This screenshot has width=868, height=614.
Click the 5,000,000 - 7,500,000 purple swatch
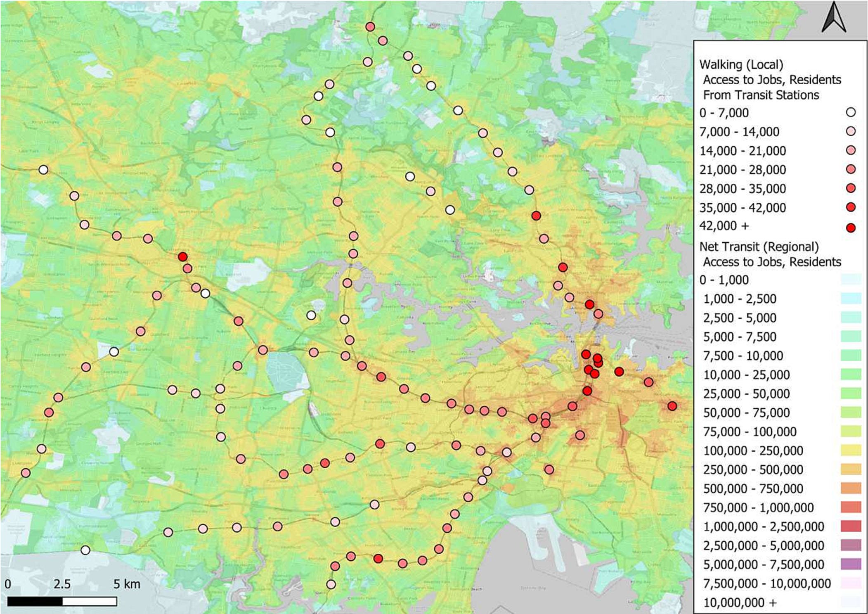tap(851, 564)
